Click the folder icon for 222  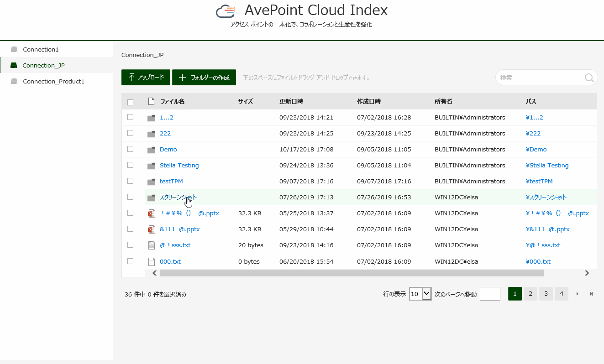tap(151, 134)
